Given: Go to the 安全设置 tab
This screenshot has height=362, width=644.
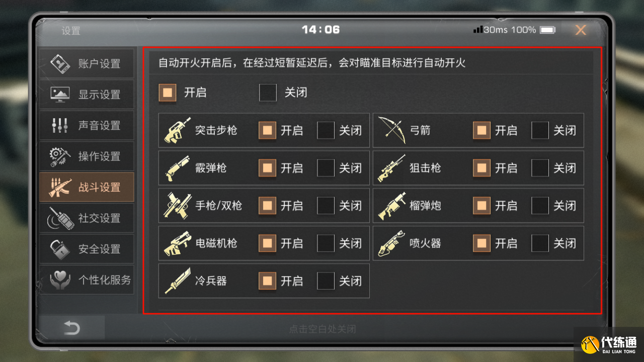Looking at the screenshot, I should [87, 249].
